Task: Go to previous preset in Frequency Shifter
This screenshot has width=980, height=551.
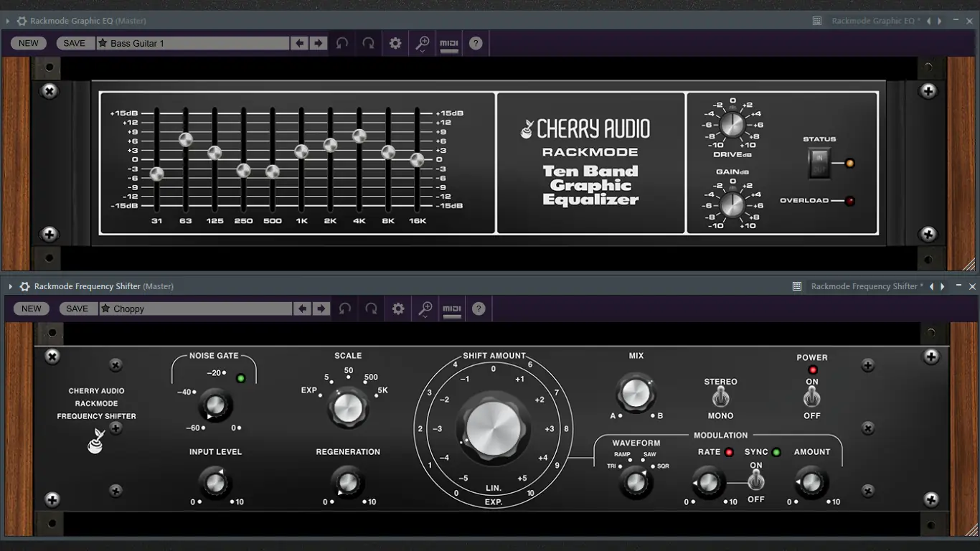Action: pyautogui.click(x=303, y=309)
